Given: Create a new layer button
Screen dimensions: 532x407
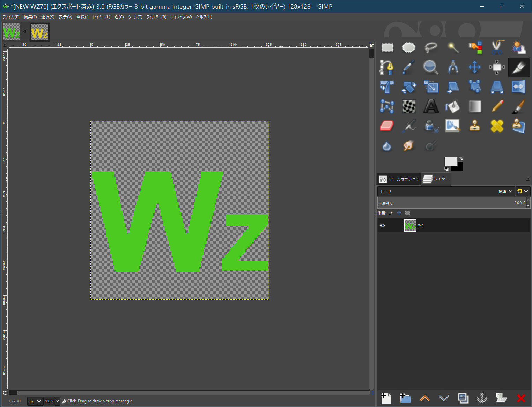Looking at the screenshot, I should pyautogui.click(x=386, y=398).
